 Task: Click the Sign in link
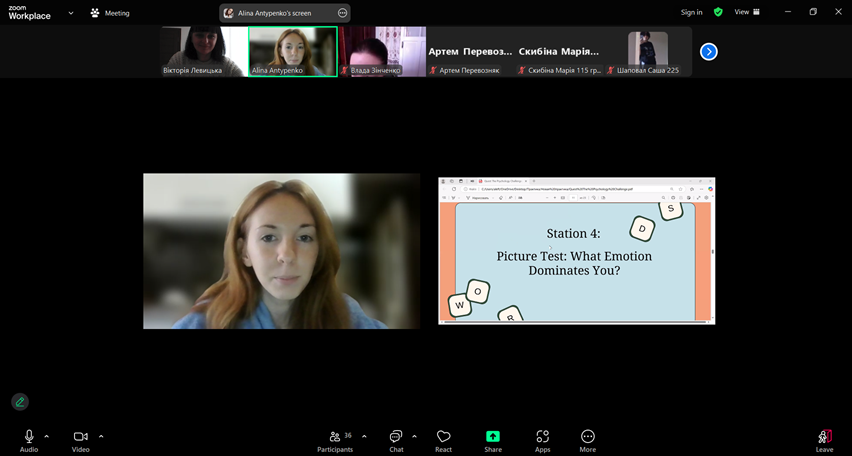click(x=691, y=12)
